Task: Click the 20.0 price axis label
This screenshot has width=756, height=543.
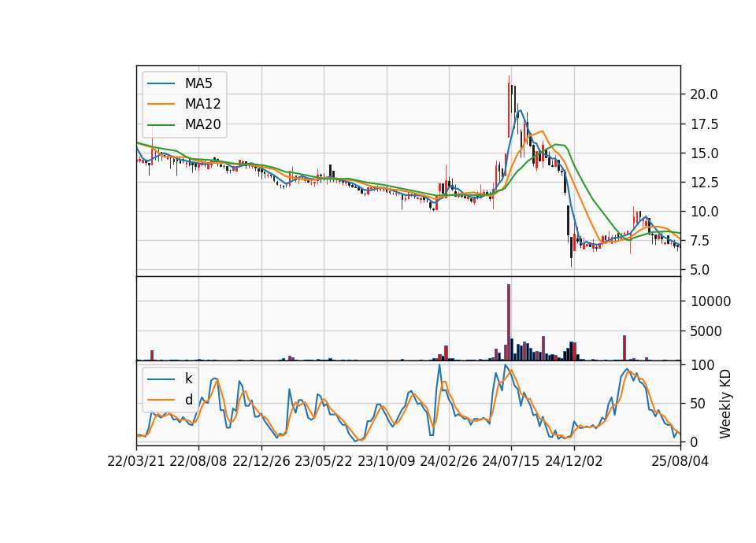Action: (x=704, y=94)
